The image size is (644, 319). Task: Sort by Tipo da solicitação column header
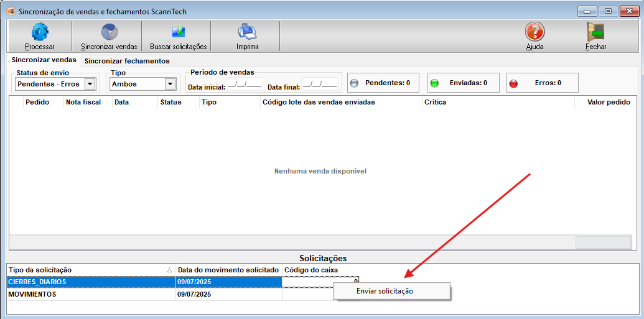91,270
